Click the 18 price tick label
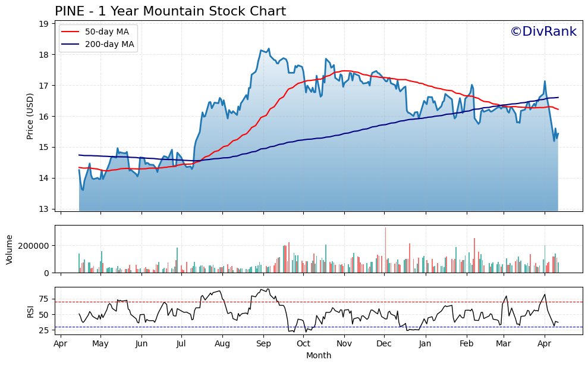Screen dimensions: 588x366 43,55
